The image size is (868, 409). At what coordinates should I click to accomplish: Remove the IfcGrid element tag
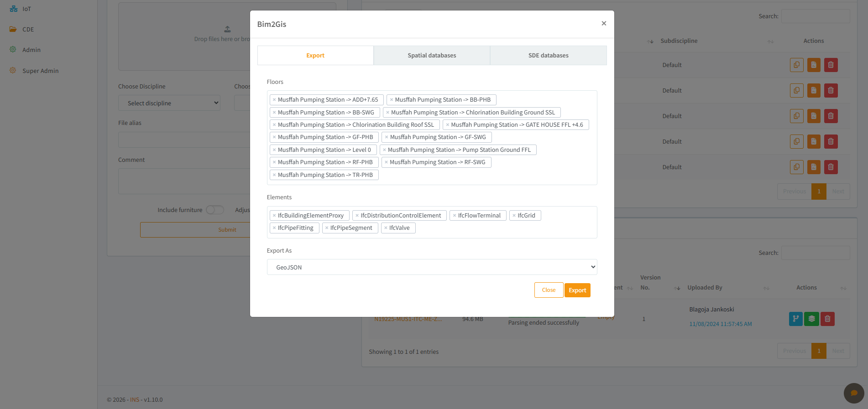point(514,216)
